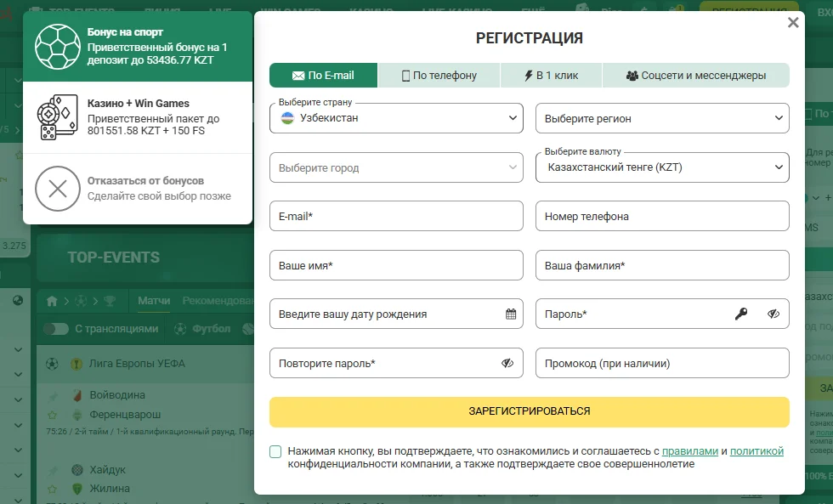Select the Футбол sport filter
Image resolution: width=833 pixels, height=504 pixels.
[212, 329]
